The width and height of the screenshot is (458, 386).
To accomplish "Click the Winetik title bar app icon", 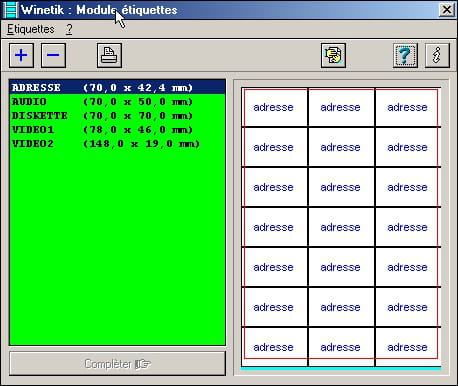I will [x=11, y=10].
